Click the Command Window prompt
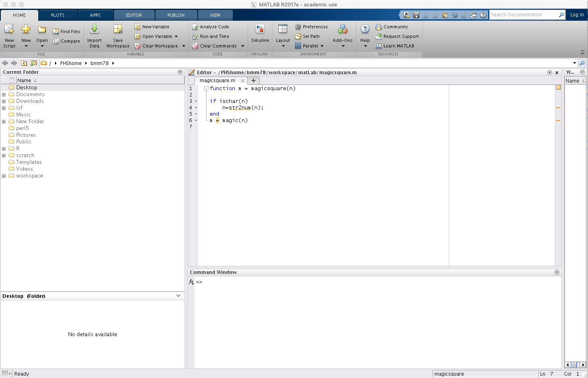Screen dimensions: 588x378 (x=199, y=282)
